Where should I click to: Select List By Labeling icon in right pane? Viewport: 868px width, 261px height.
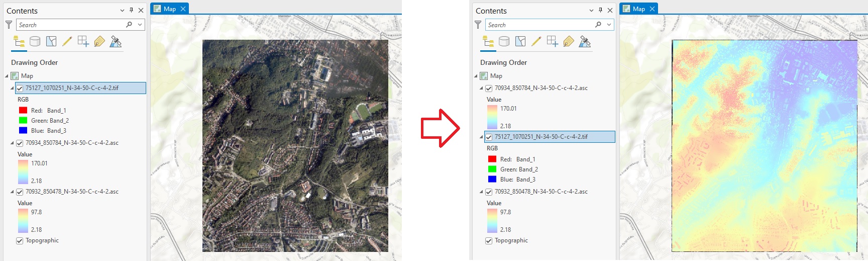(569, 41)
